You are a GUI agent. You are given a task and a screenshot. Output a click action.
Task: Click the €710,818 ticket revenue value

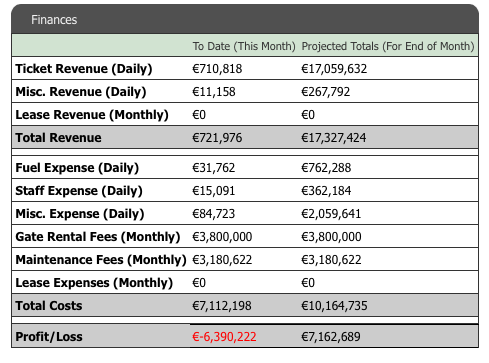217,69
